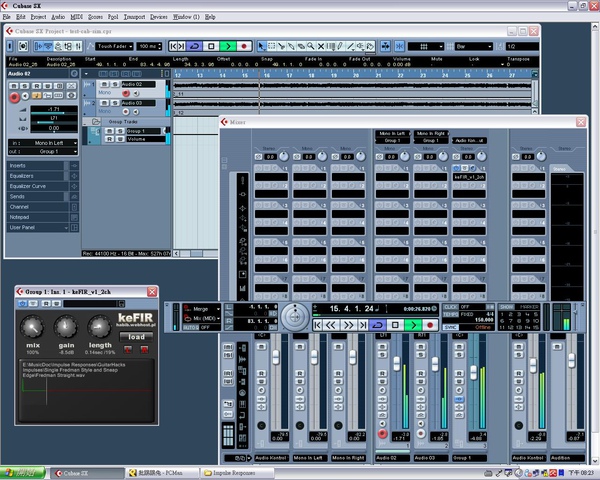Image resolution: width=600 pixels, height=480 pixels.
Task: Record-enable Audio 02 in the track list
Action: (126, 93)
